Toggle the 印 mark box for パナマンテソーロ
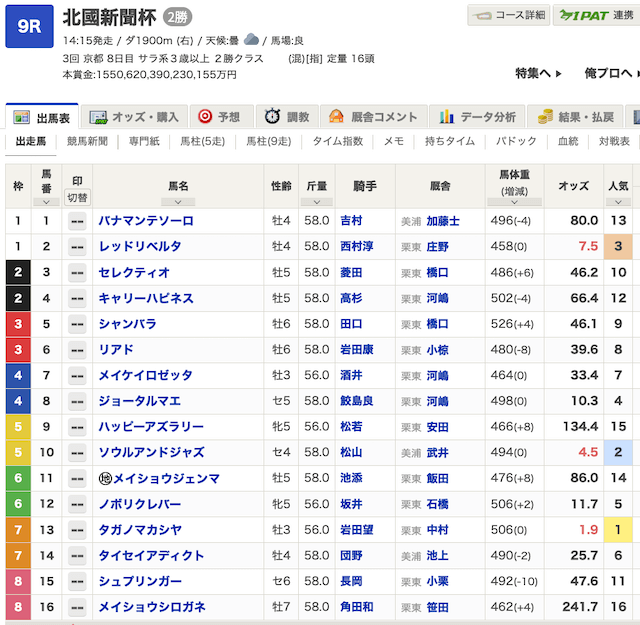Viewport: 640px width, 625px height. point(76,221)
